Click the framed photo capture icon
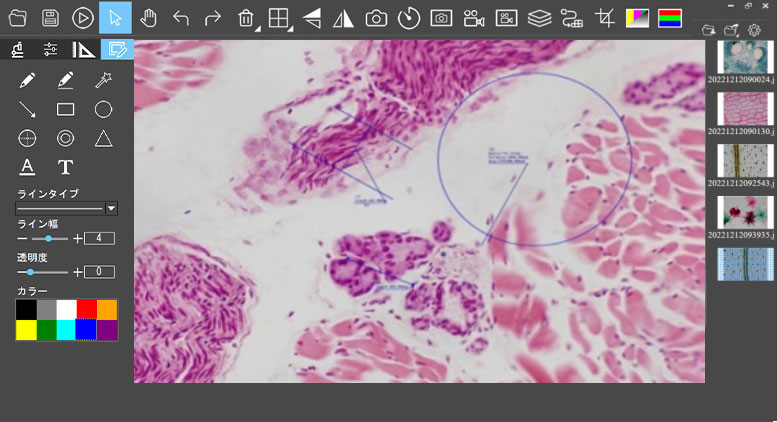Image resolution: width=777 pixels, height=422 pixels. coord(441,18)
